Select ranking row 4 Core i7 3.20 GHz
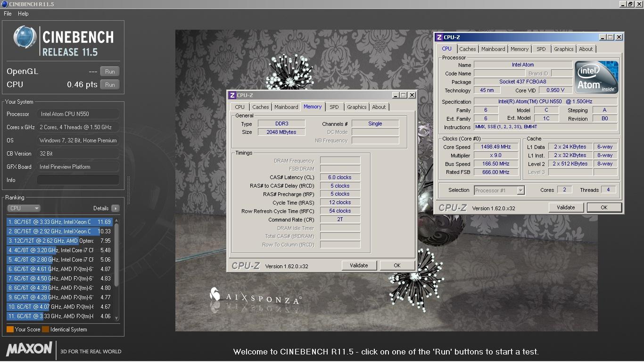Viewport: 644px width, 362px height. (x=59, y=250)
